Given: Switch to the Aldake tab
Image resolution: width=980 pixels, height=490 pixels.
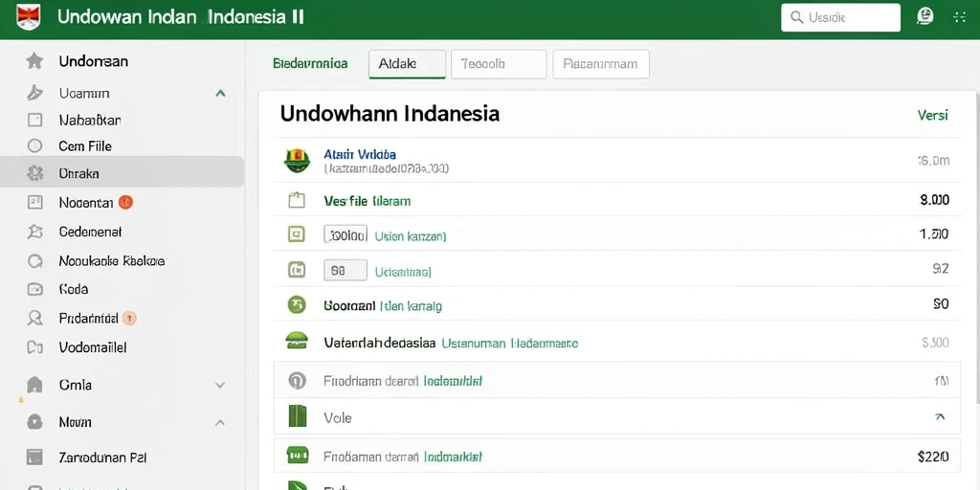Looking at the screenshot, I should pos(408,64).
